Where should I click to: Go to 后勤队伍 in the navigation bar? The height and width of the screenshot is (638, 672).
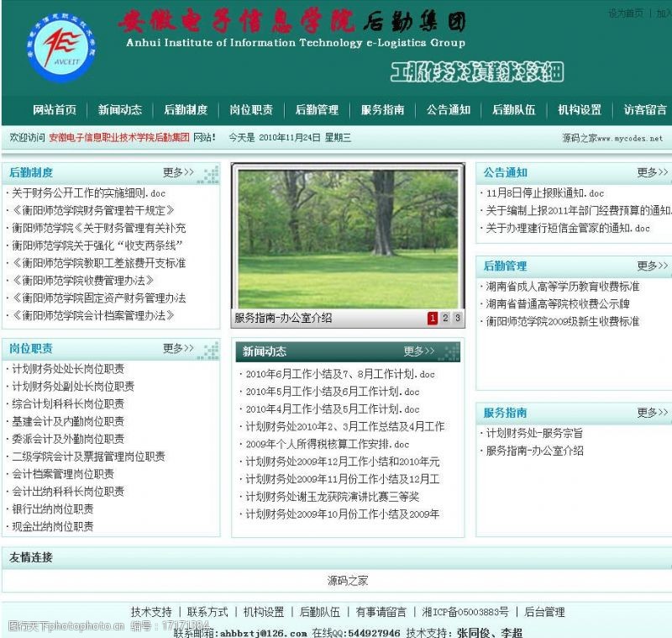pyautogui.click(x=513, y=110)
